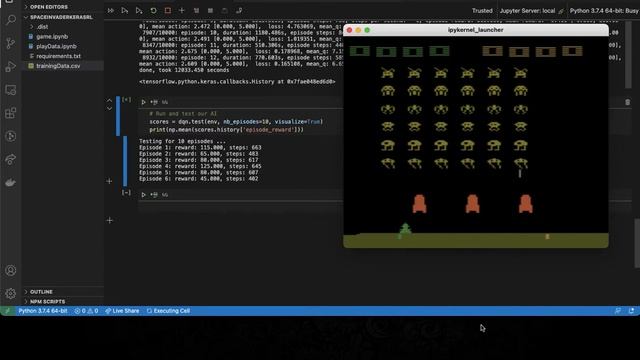Click the code line with dqn.test
Viewport: 640px width, 360px height.
(236, 122)
